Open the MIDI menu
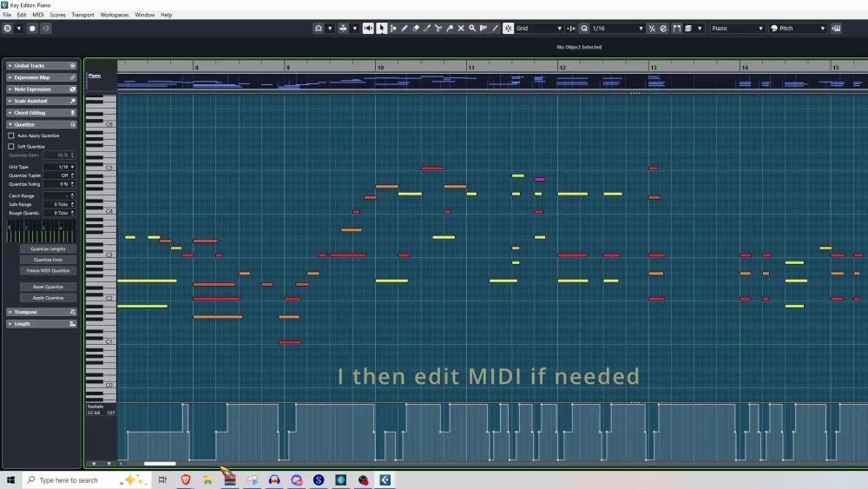 coord(38,15)
